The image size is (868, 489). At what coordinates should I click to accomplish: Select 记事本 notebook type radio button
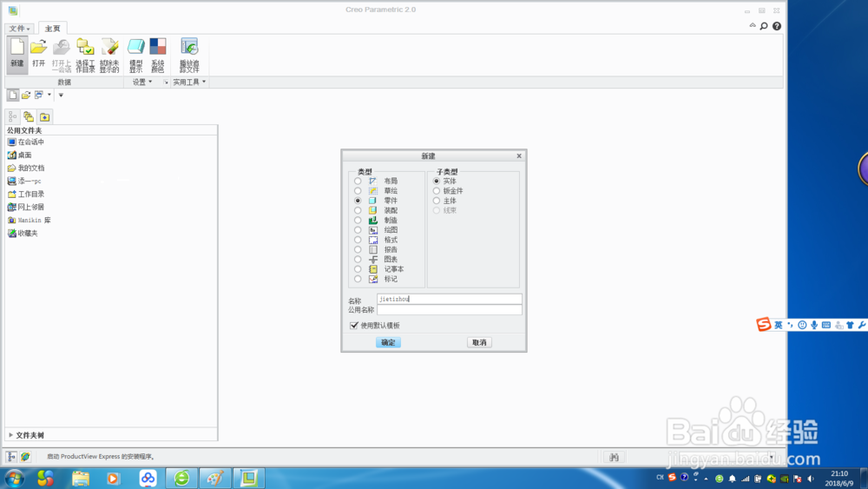[x=358, y=269]
